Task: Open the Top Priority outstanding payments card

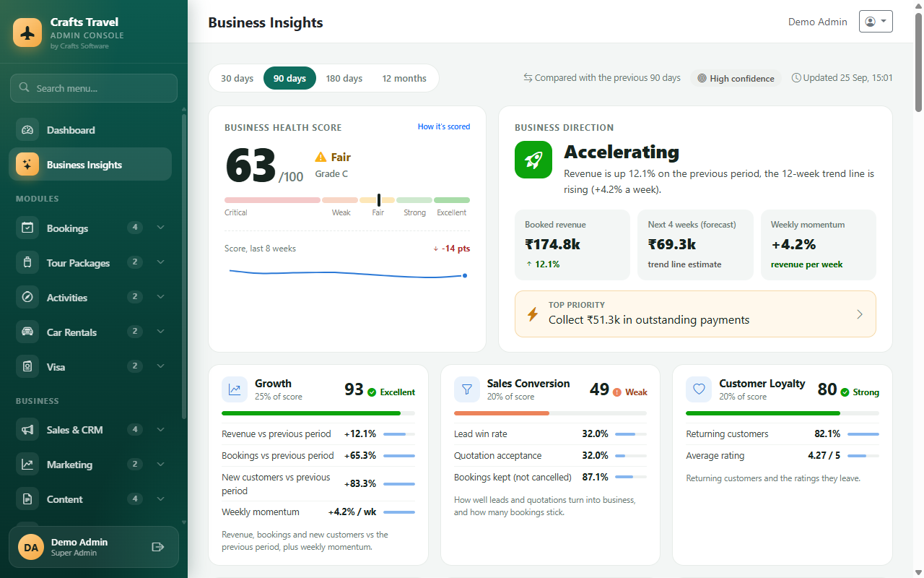Action: tap(695, 314)
